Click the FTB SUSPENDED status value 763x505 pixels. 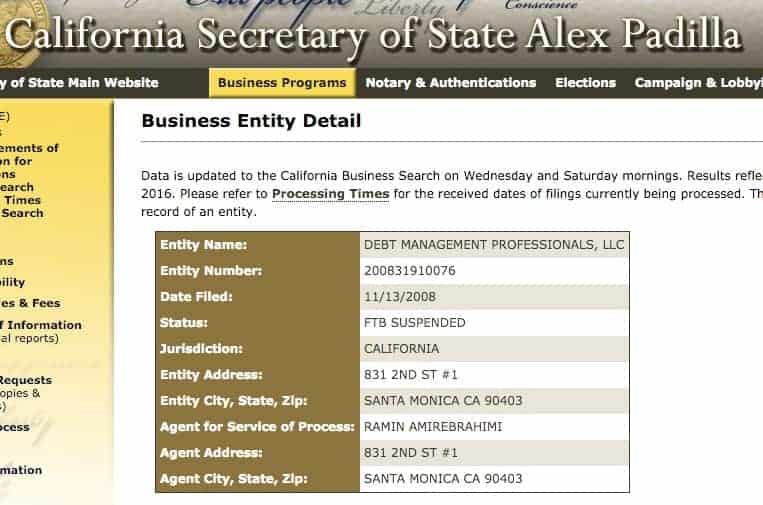coord(415,323)
